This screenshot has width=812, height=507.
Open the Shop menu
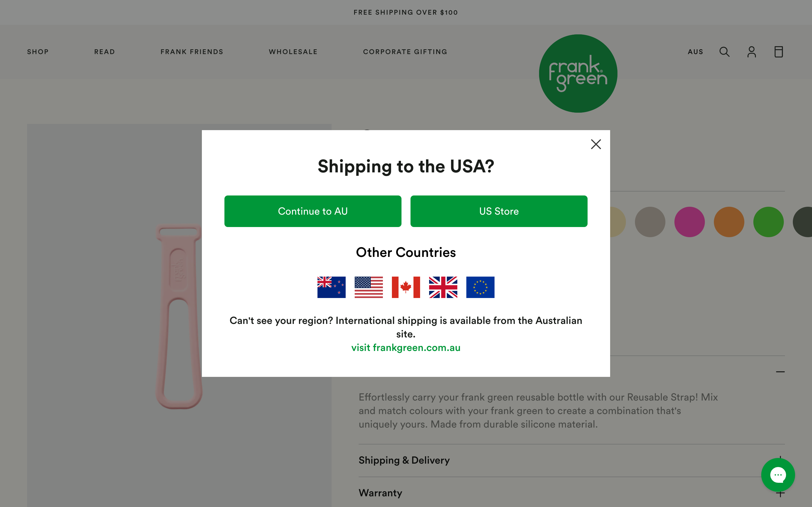pyautogui.click(x=38, y=52)
